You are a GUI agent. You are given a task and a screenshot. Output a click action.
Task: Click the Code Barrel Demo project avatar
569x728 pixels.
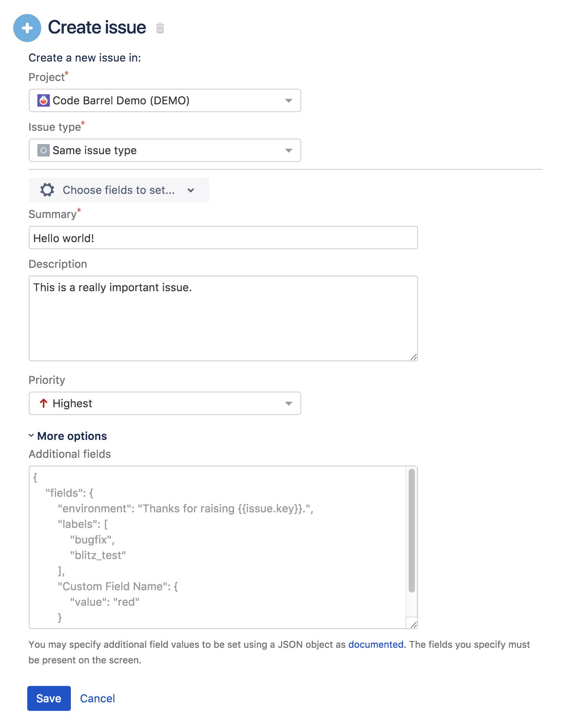[x=43, y=100]
